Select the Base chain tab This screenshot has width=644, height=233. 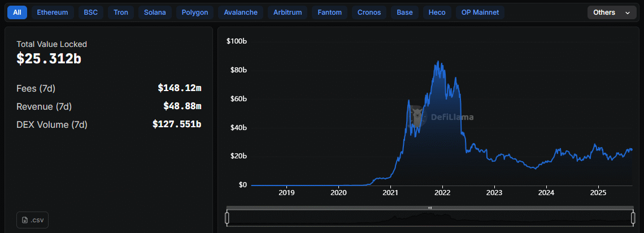tap(404, 12)
